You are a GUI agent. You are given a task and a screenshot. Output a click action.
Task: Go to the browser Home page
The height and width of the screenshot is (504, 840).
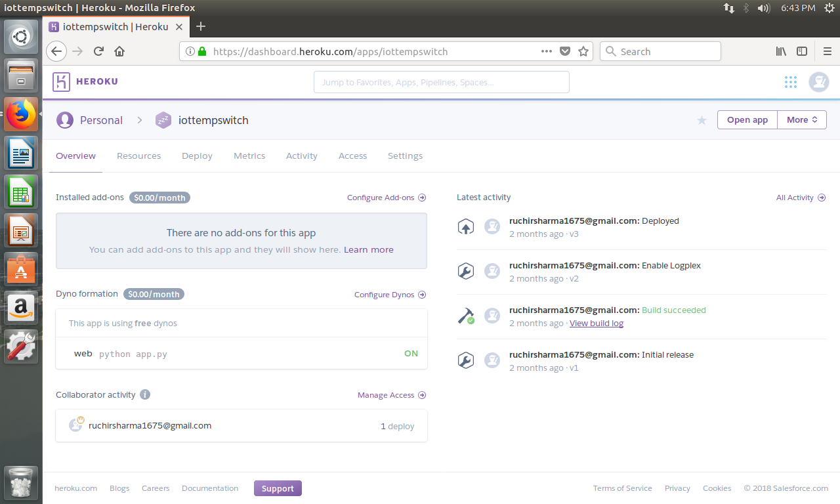click(x=119, y=51)
